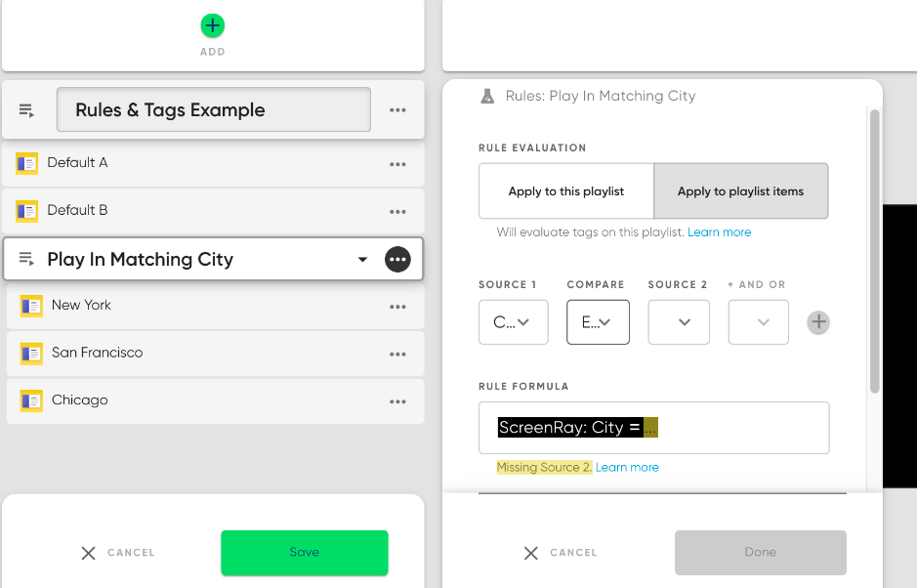This screenshot has width=917, height=588.
Task: Open the Compare dropdown
Action: click(598, 322)
